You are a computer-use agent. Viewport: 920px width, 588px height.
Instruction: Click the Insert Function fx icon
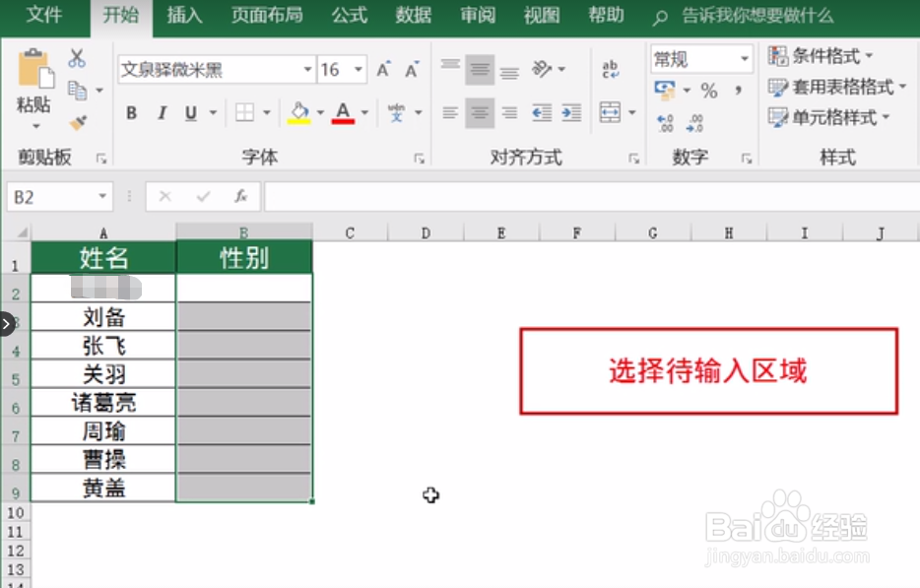240,196
